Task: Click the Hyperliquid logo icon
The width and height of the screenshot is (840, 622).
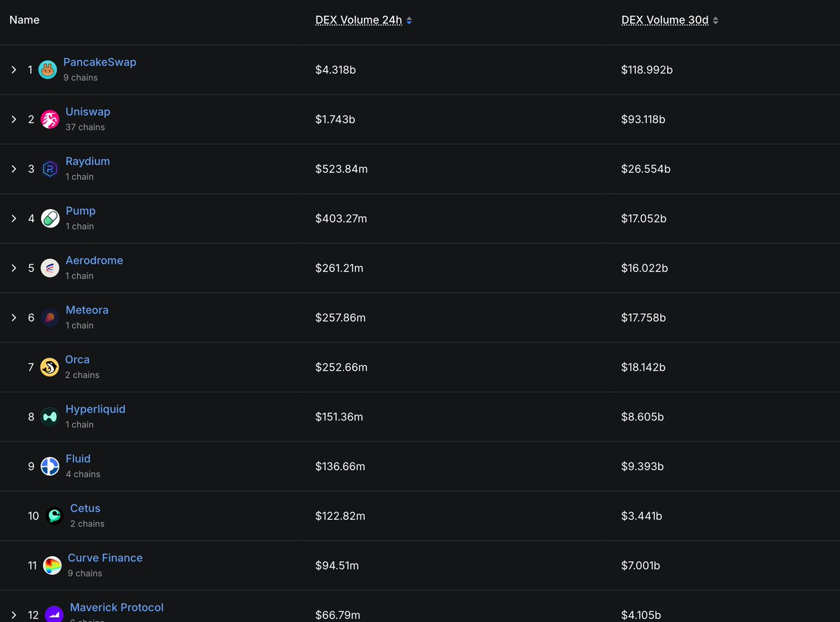Action: tap(50, 417)
